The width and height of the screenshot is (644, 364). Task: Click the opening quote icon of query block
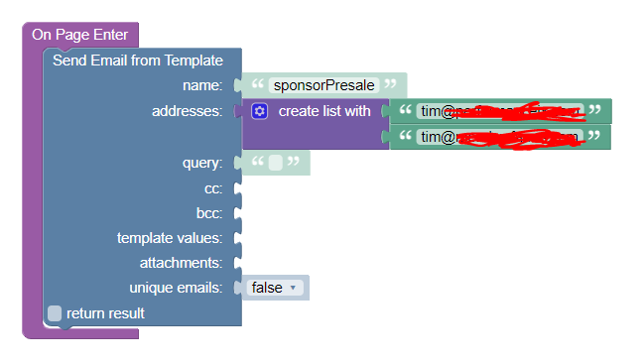(258, 161)
